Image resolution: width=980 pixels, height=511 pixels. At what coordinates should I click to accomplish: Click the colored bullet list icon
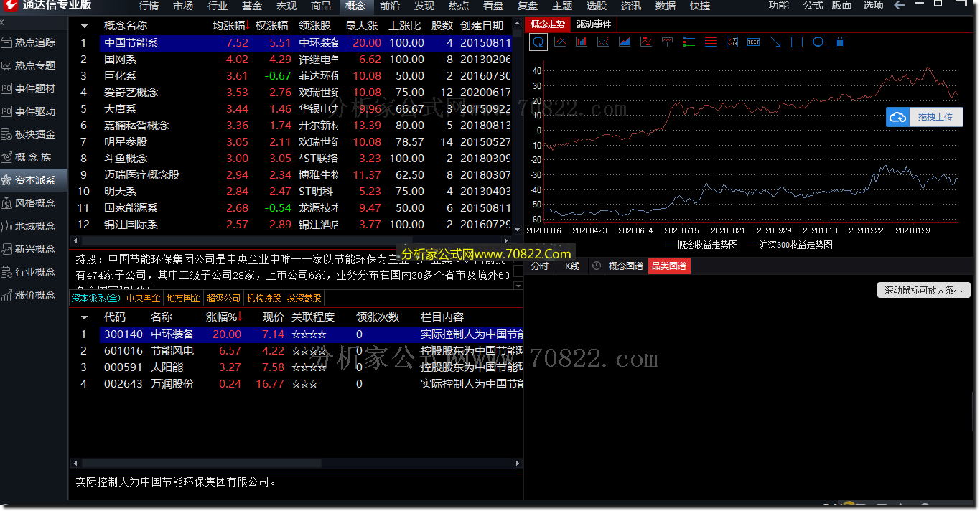click(x=689, y=42)
